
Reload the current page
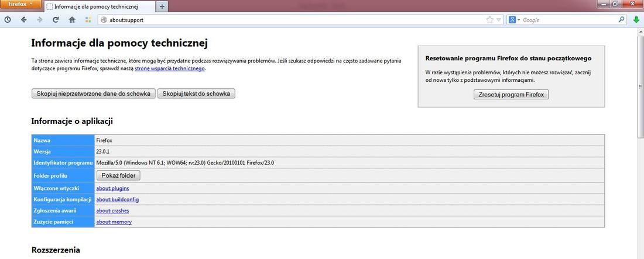[x=56, y=20]
